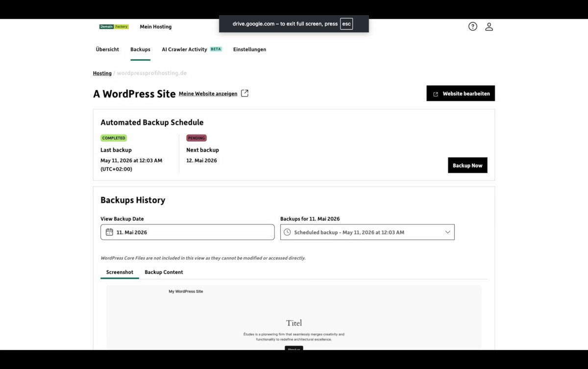
Task: Click the Titel heading in preview
Action: (x=294, y=323)
